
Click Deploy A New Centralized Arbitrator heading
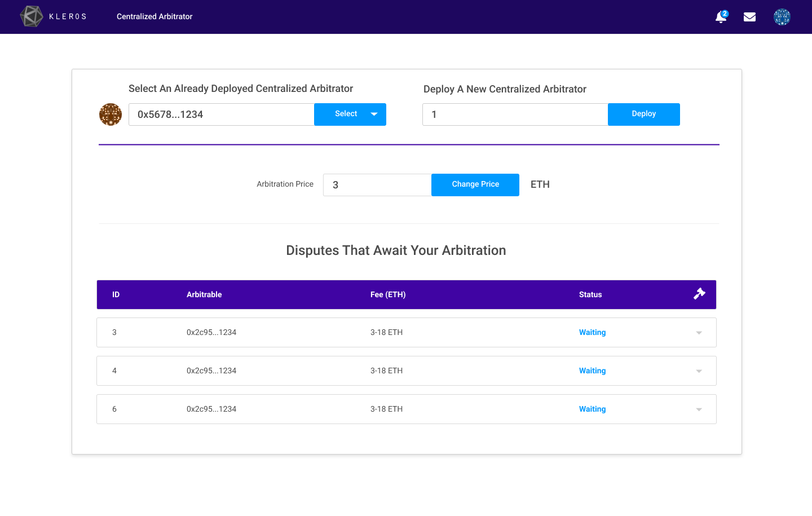point(505,89)
